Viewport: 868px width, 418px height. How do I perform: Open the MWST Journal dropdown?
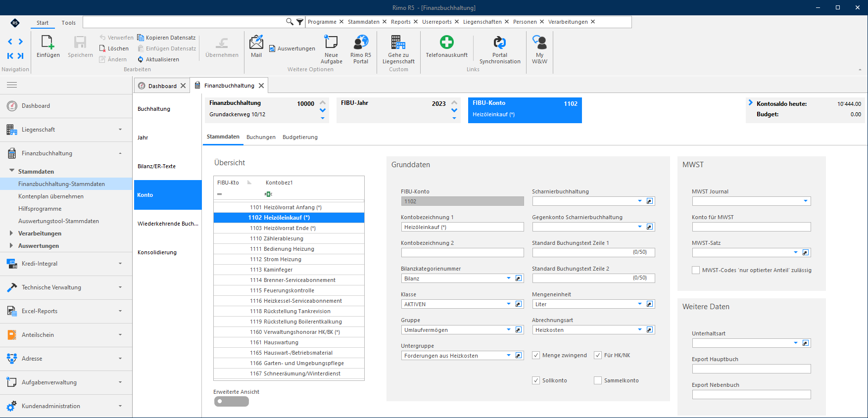tap(806, 201)
